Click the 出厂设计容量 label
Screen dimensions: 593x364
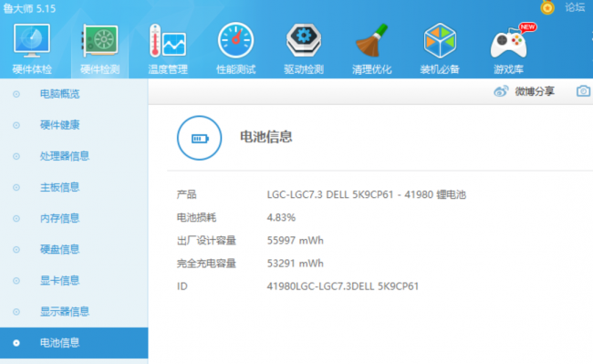(x=206, y=241)
